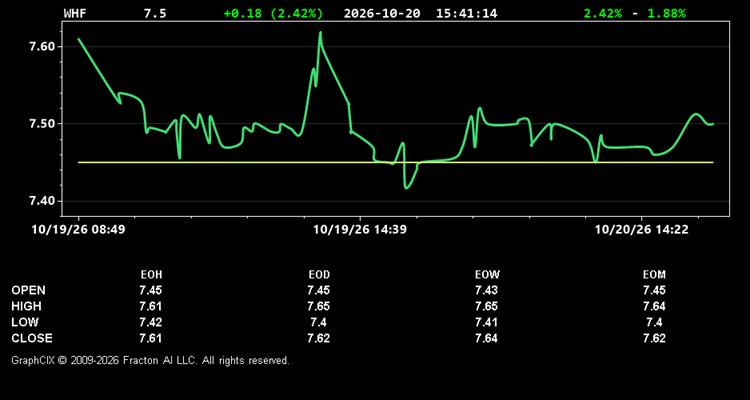Select the EOH column header
This screenshot has width=750, height=400.
[151, 275]
